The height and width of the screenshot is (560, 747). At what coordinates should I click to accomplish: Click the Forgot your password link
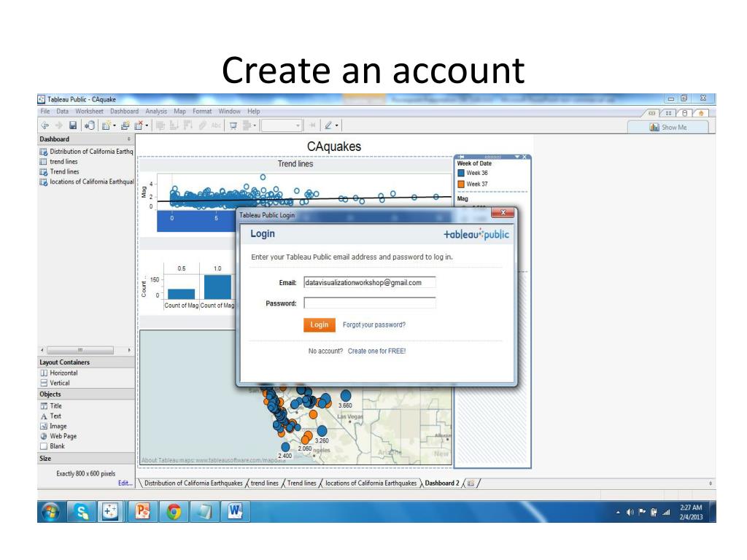point(374,324)
